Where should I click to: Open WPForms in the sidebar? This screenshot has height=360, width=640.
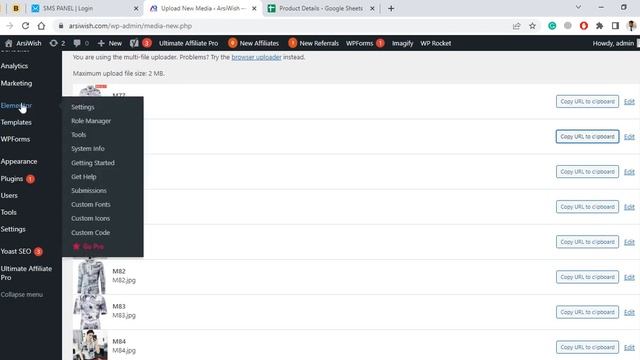click(15, 139)
